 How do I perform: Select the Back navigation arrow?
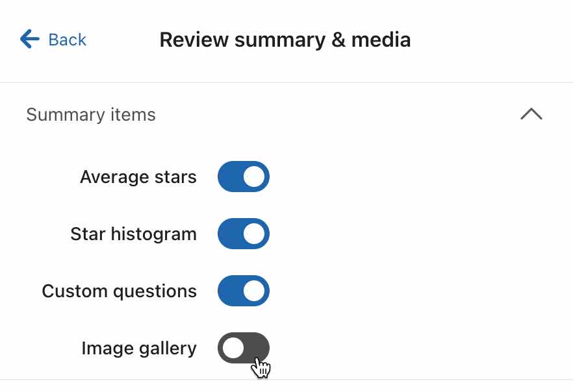[x=29, y=40]
